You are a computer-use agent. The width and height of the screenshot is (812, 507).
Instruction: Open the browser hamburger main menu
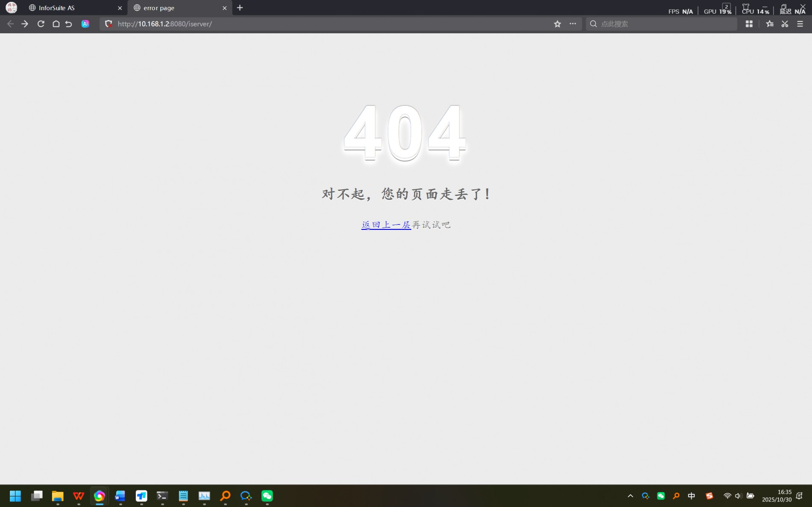(800, 24)
